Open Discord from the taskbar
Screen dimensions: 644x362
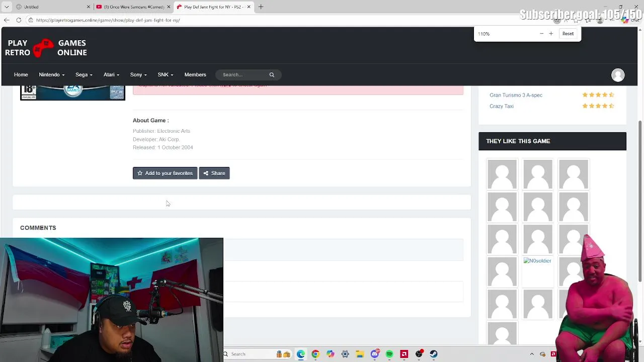pos(375,354)
